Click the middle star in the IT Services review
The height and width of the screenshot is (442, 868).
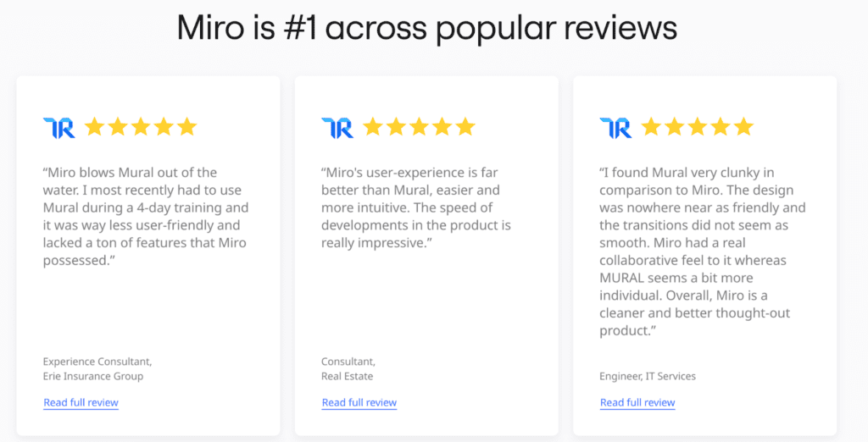[x=698, y=127]
